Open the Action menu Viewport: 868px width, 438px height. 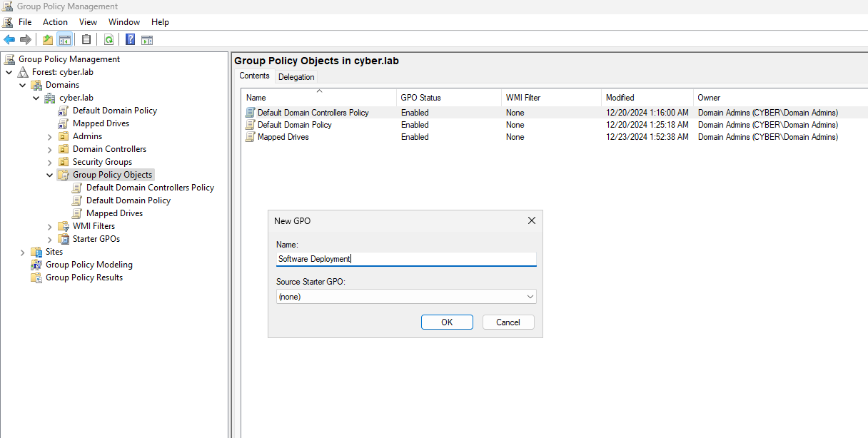pos(55,22)
